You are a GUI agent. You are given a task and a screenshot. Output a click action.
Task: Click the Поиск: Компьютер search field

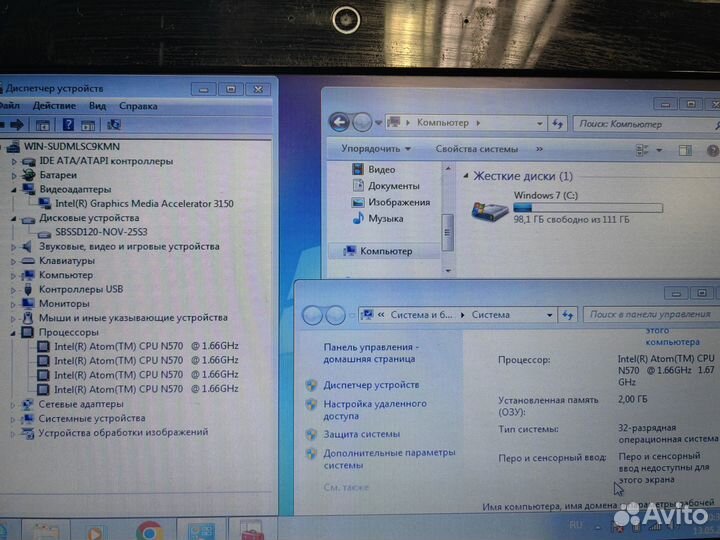click(643, 124)
